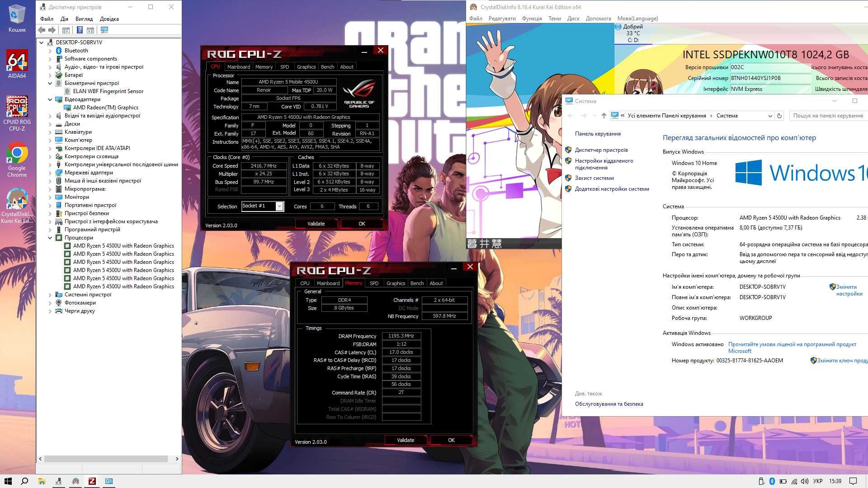
Task: Select the Google Chrome desktop icon
Action: [17, 160]
